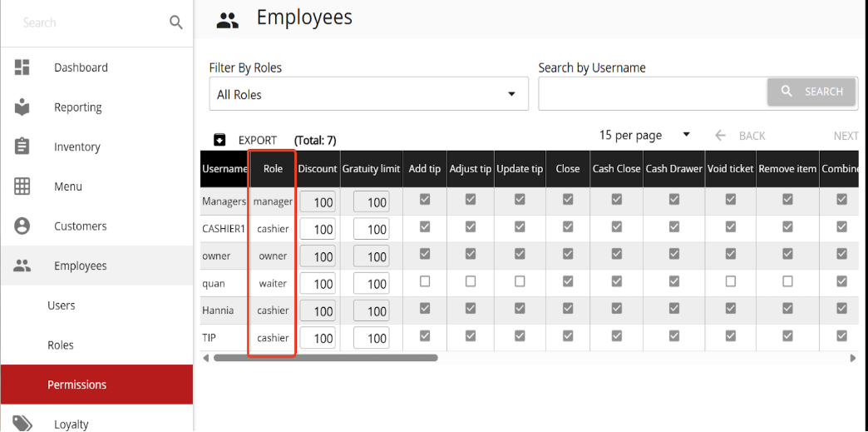
Task: Click the manager role cell
Action: (273, 202)
